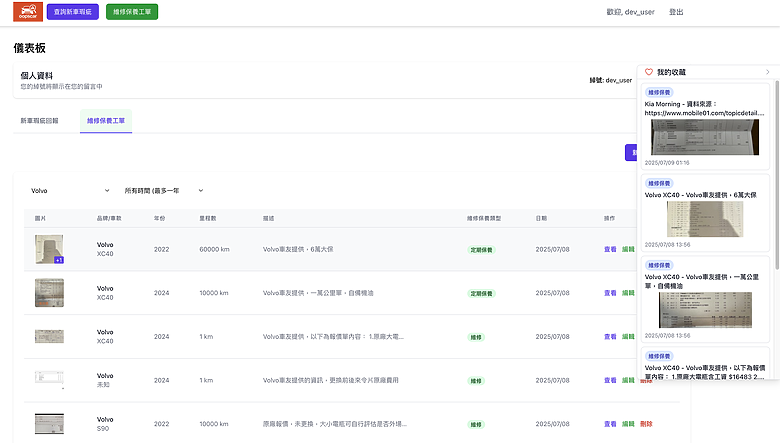780x443 pixels.
Task: Click 定期保養 badge in 60000 km row
Action: pos(482,250)
